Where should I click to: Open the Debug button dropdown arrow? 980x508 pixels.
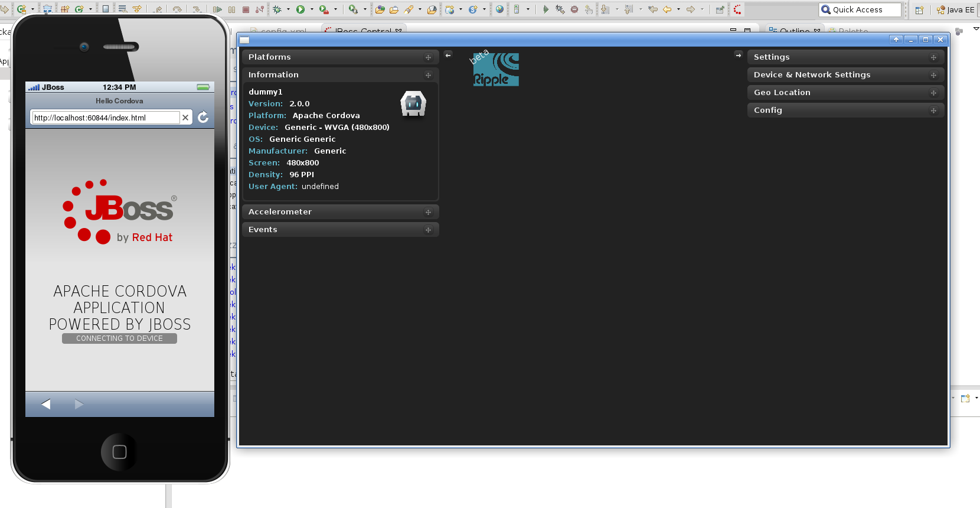[288, 9]
